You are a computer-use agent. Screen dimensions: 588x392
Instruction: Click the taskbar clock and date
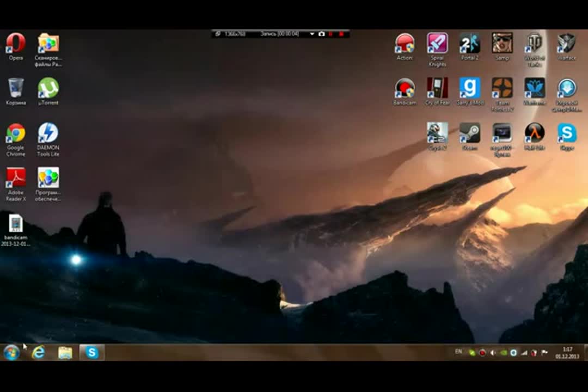click(567, 352)
